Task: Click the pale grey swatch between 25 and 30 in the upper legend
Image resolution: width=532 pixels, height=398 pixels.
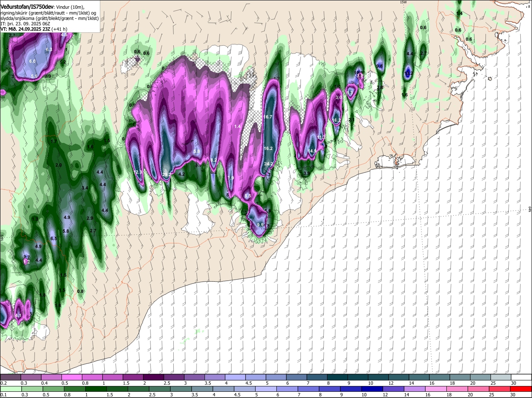Action: tap(502, 377)
